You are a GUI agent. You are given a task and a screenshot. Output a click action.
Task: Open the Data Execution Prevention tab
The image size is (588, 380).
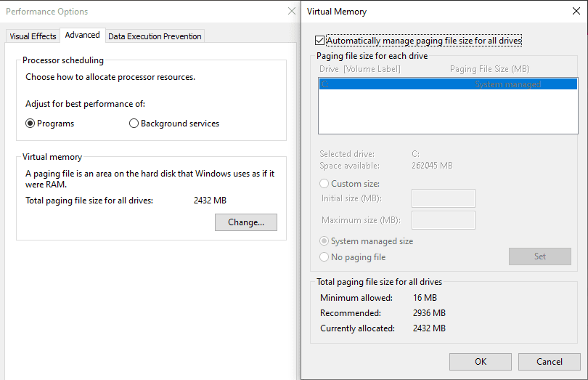point(155,36)
